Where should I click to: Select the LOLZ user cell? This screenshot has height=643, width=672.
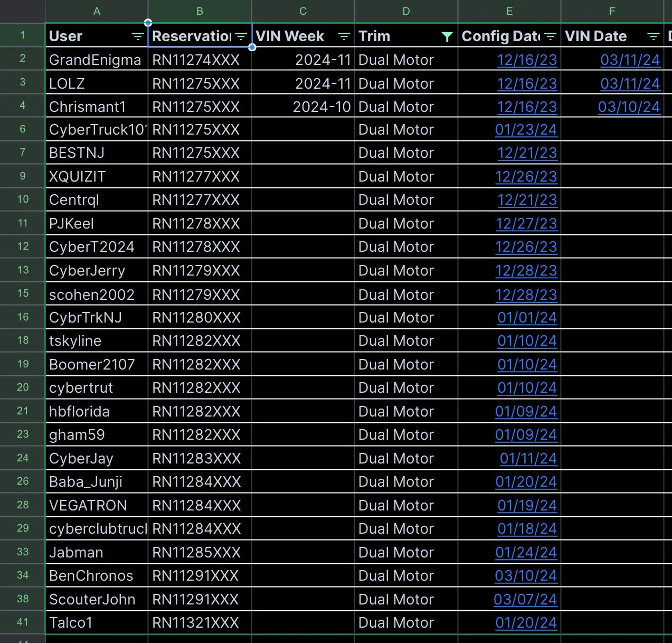[x=97, y=83]
